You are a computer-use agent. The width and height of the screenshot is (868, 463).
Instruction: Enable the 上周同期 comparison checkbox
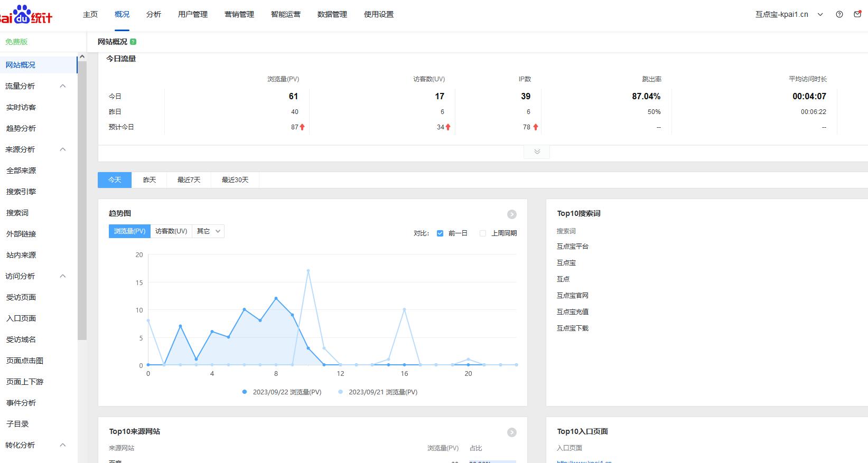[x=482, y=233]
